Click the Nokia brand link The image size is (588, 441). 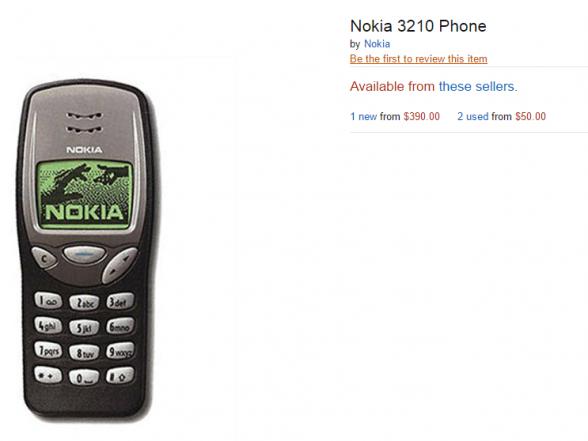click(x=377, y=44)
